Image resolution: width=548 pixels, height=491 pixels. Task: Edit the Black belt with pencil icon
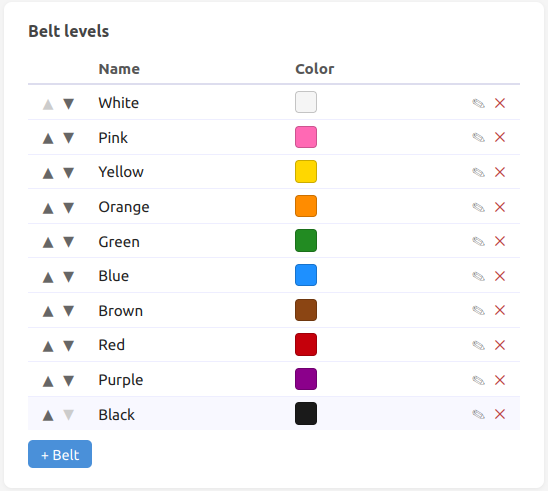pyautogui.click(x=478, y=414)
